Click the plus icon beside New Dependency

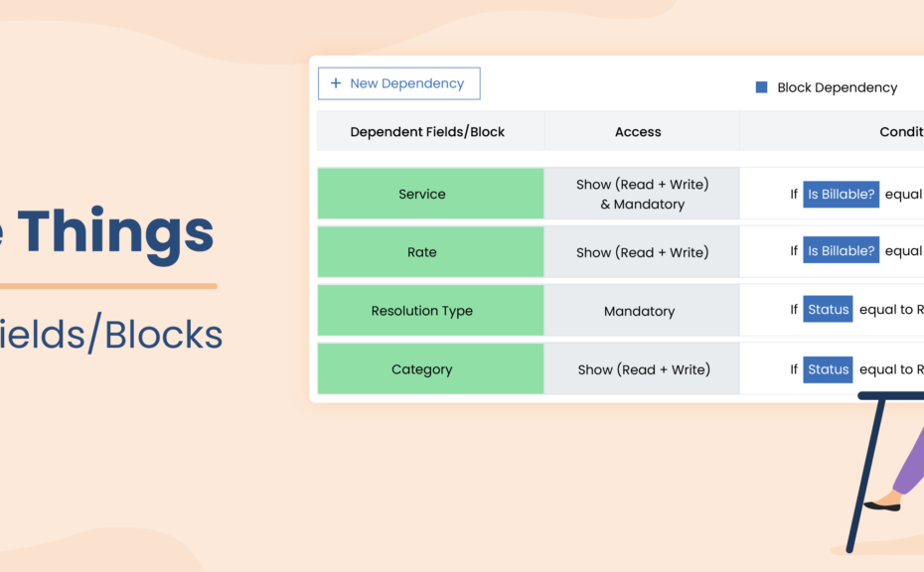[x=336, y=83]
